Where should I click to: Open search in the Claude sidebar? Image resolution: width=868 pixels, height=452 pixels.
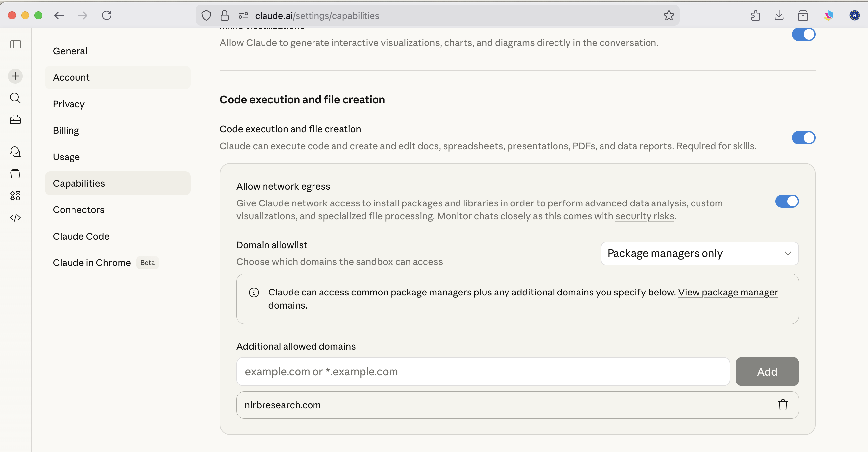click(x=15, y=98)
